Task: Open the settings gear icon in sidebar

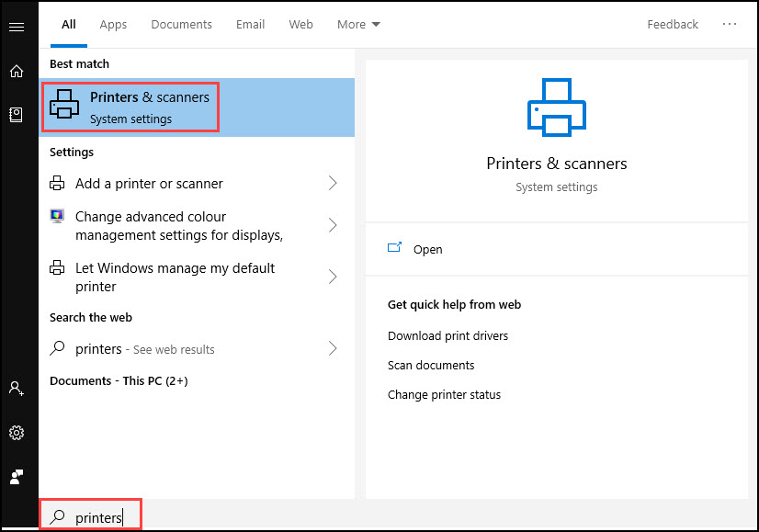Action: tap(16, 433)
